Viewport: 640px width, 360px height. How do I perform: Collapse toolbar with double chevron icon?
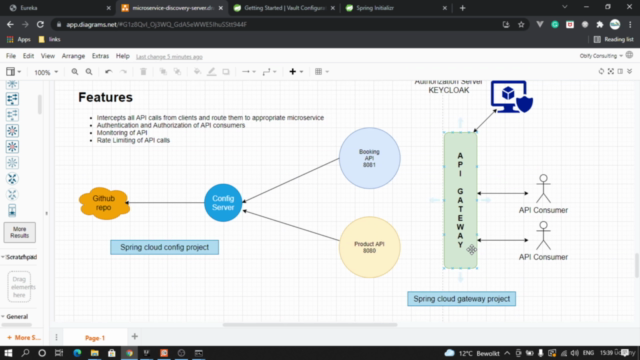tap(630, 71)
